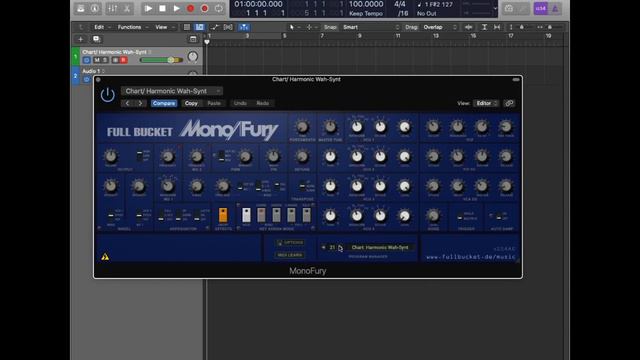This screenshot has height=360, width=640.
Task: Adjust the track 1 pan knob
Action: click(193, 57)
